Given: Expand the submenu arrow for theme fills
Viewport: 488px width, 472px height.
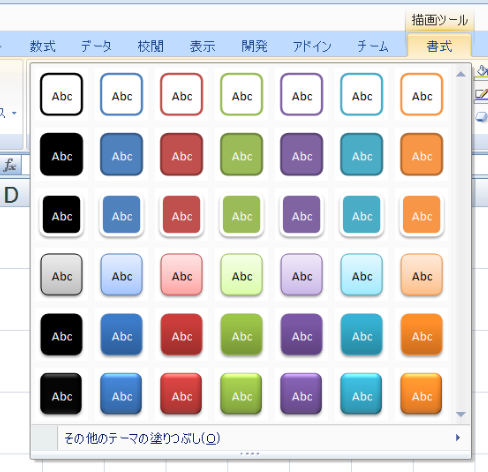Looking at the screenshot, I should [458, 438].
